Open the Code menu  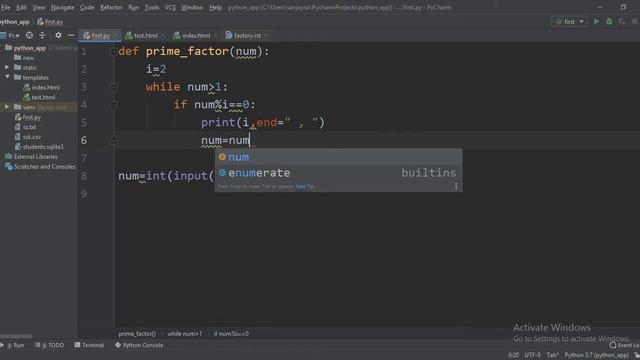87,7
